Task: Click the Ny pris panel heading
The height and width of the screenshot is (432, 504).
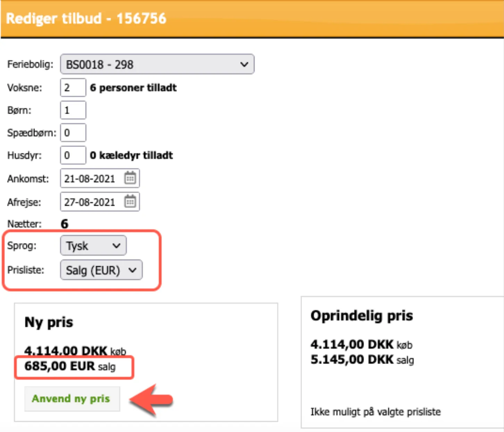Action: [49, 322]
